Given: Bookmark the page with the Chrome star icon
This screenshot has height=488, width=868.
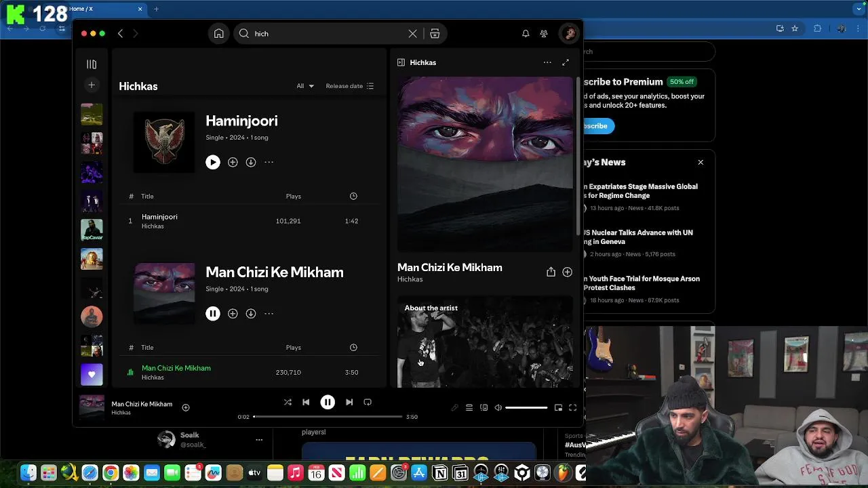Looking at the screenshot, I should click(x=795, y=28).
